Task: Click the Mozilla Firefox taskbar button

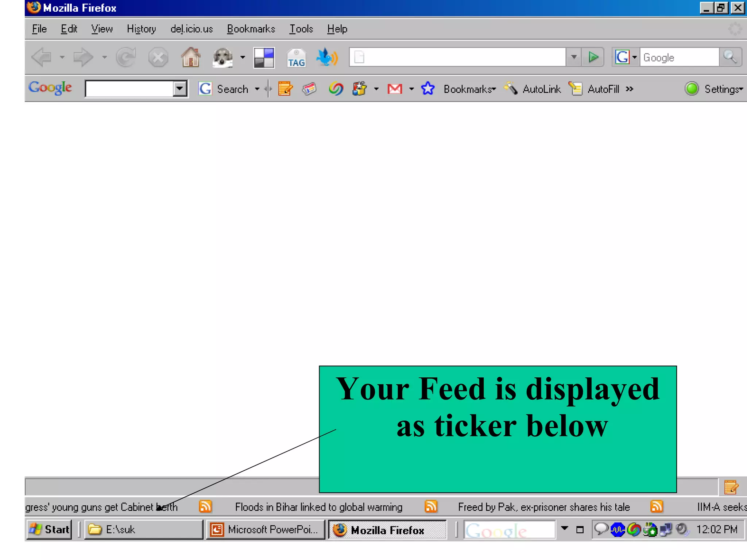Action: tap(387, 529)
